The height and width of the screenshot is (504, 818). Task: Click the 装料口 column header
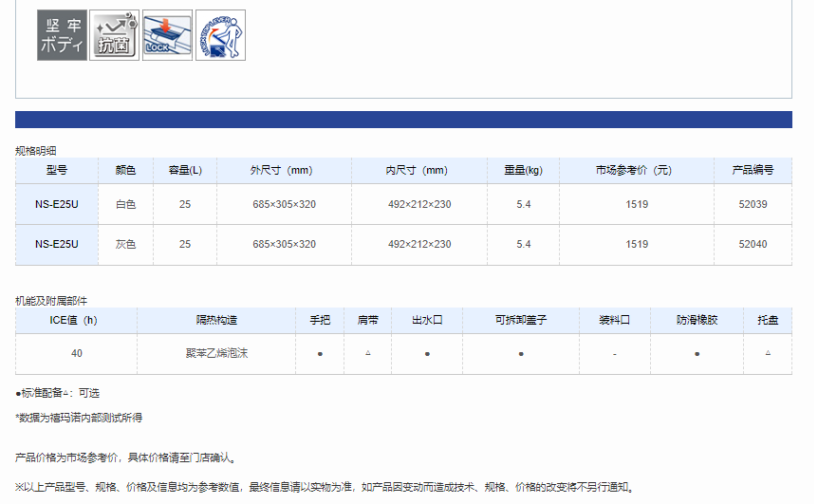[615, 321]
